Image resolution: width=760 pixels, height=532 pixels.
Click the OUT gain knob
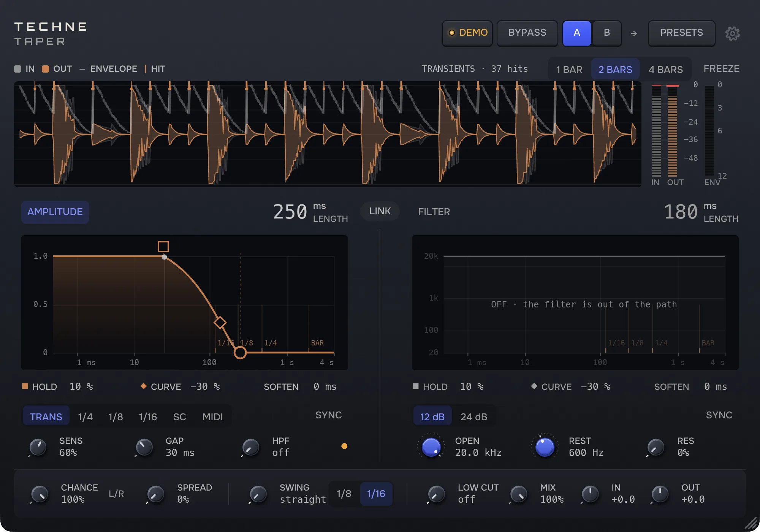coord(660,494)
